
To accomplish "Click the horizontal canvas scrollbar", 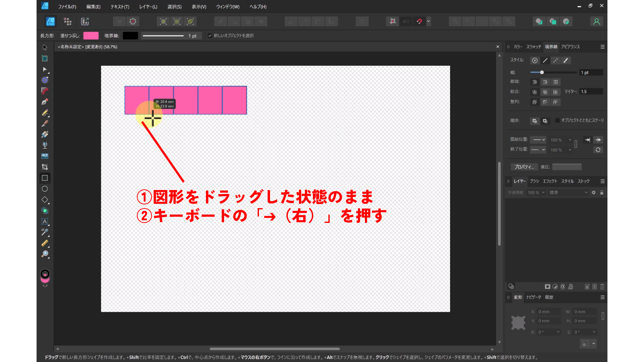I will point(275,349).
